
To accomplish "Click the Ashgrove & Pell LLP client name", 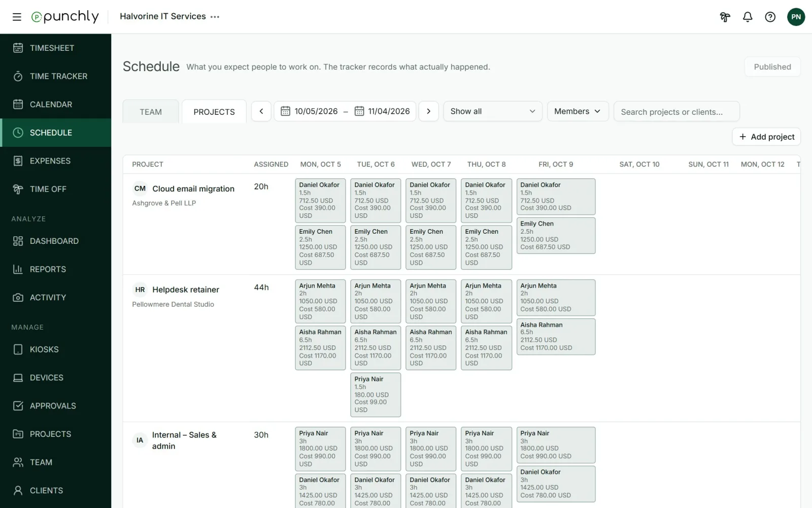I will [164, 203].
